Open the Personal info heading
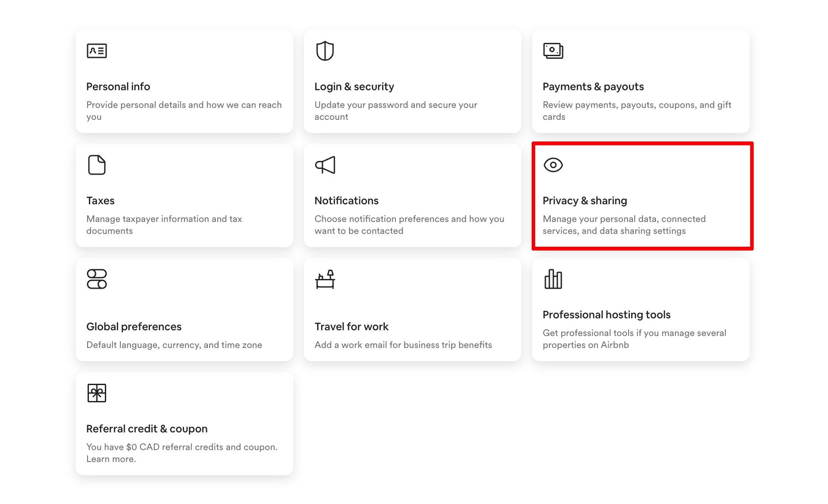This screenshot has height=504, width=828. click(118, 87)
